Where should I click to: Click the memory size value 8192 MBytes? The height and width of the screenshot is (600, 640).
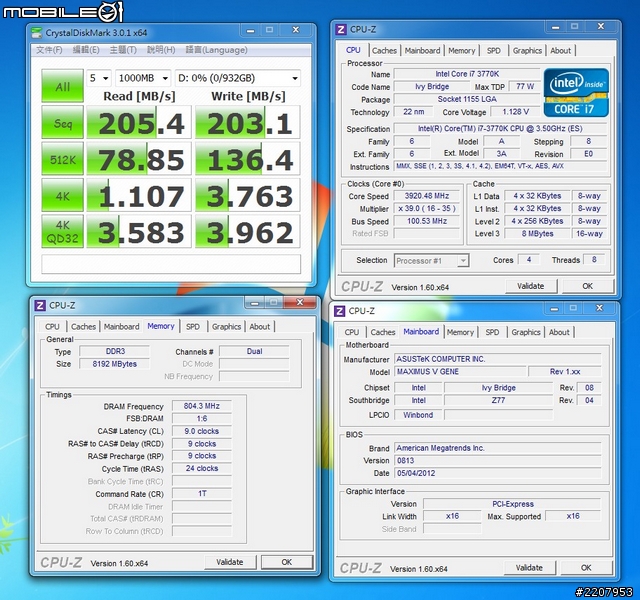click(114, 364)
